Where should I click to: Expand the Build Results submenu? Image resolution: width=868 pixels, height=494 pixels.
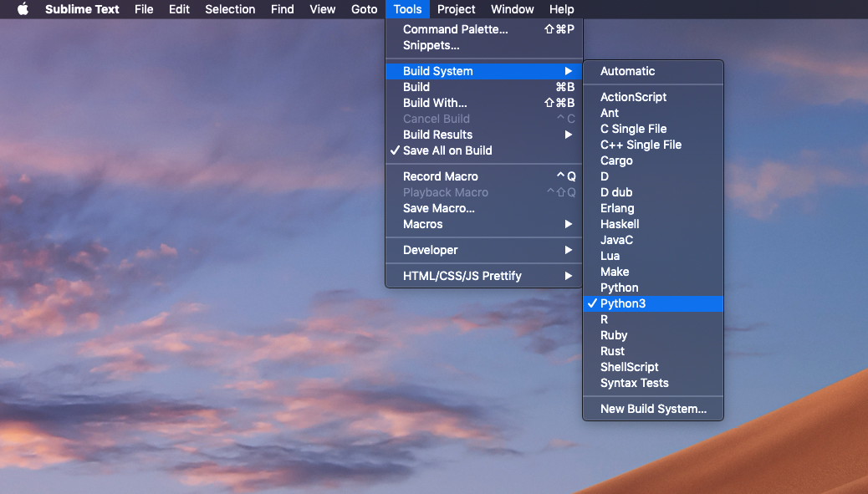click(x=437, y=135)
